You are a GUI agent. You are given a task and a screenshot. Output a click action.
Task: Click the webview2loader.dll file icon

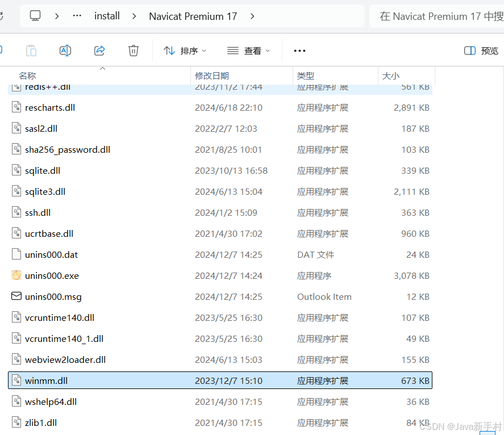coord(16,359)
